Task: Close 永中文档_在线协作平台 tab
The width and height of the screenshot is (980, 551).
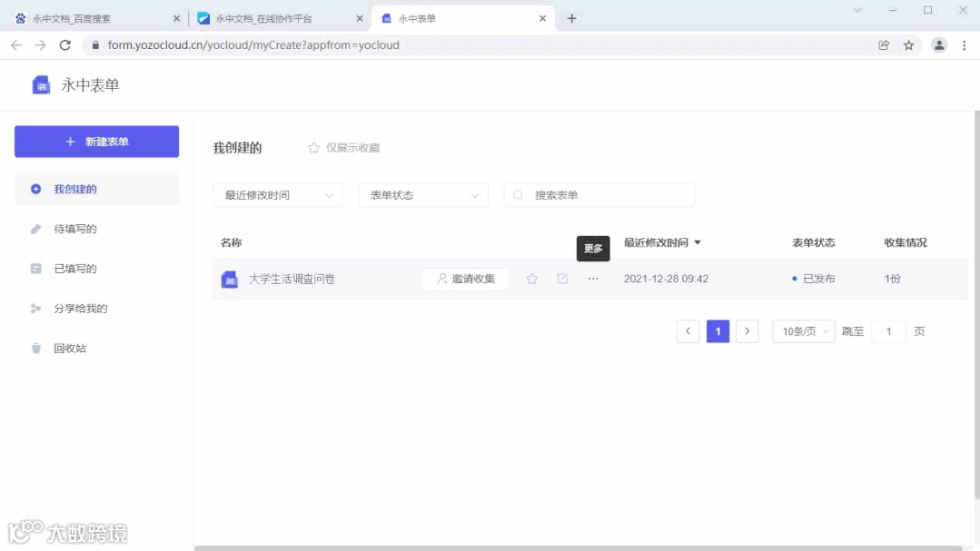Action: [360, 19]
